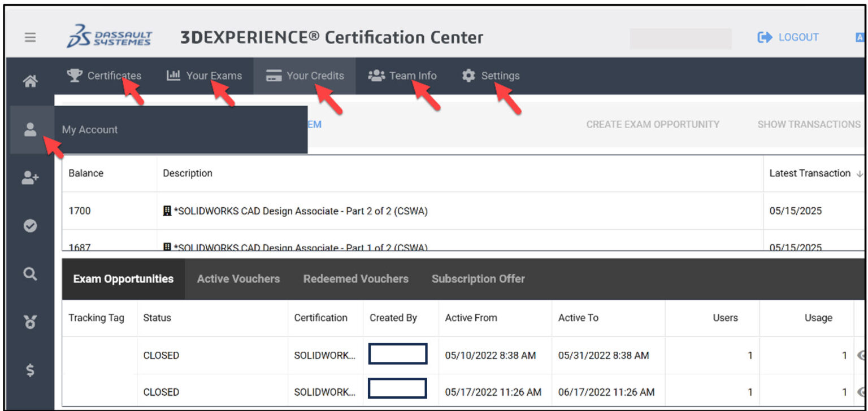This screenshot has width=868, height=411.
Task: Click the add-user icon in the sidebar
Action: [x=30, y=178]
